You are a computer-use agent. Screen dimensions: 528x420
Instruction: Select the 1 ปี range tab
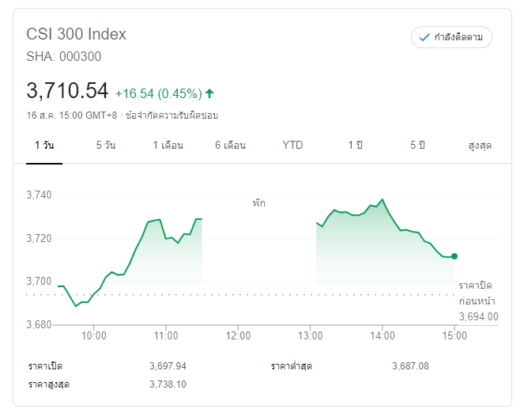coord(355,146)
